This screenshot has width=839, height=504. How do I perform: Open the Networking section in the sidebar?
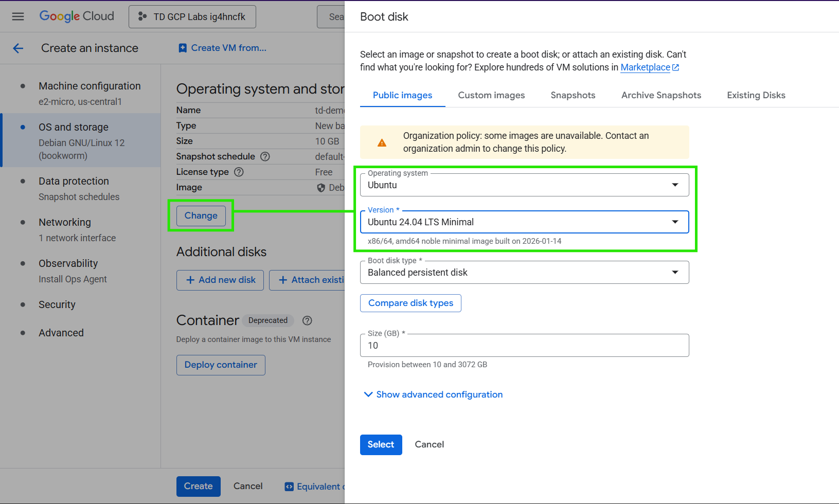[x=64, y=222]
